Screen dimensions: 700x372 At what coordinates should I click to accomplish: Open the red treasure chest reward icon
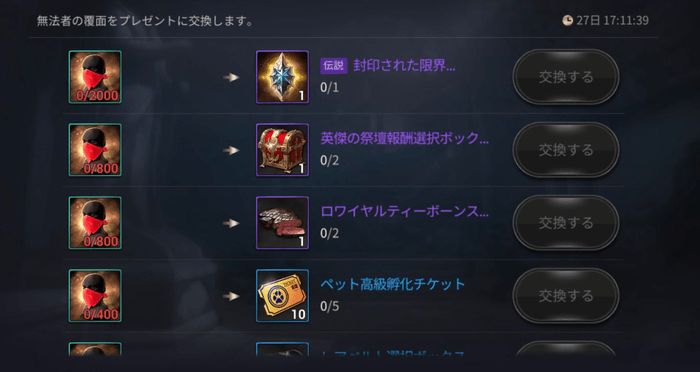point(282,150)
